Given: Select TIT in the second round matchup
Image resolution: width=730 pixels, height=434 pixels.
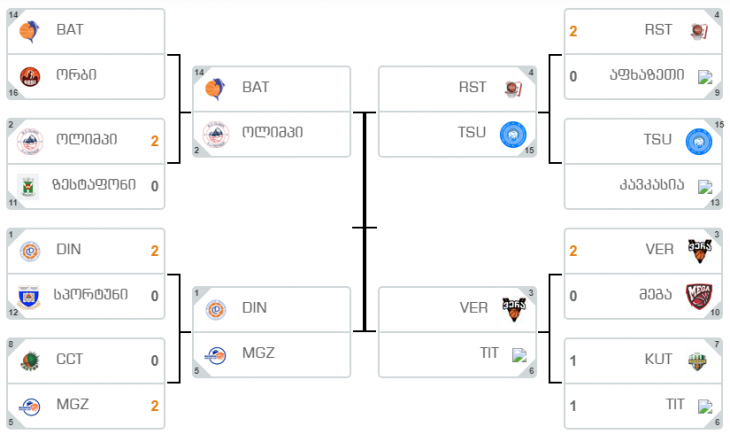Looking at the screenshot, I should pyautogui.click(x=457, y=355).
